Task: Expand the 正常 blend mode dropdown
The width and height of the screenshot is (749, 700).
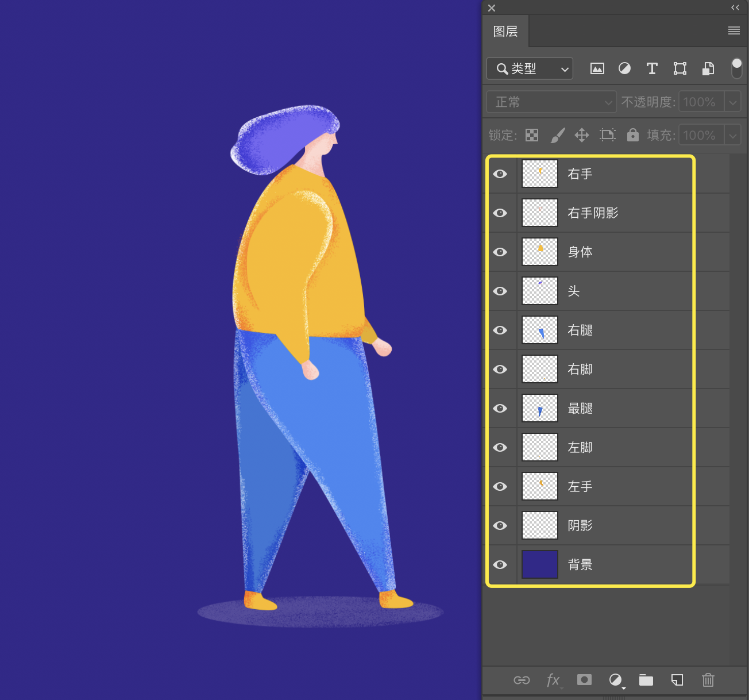Action: [551, 102]
